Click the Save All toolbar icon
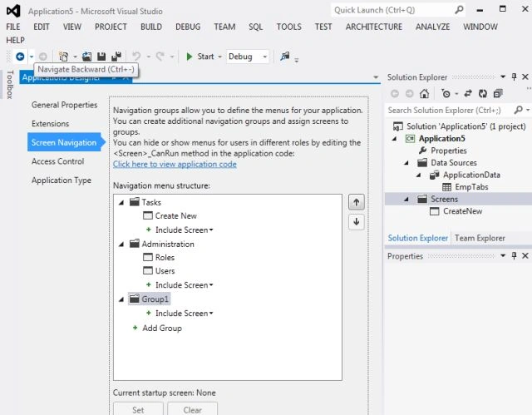 [116, 57]
